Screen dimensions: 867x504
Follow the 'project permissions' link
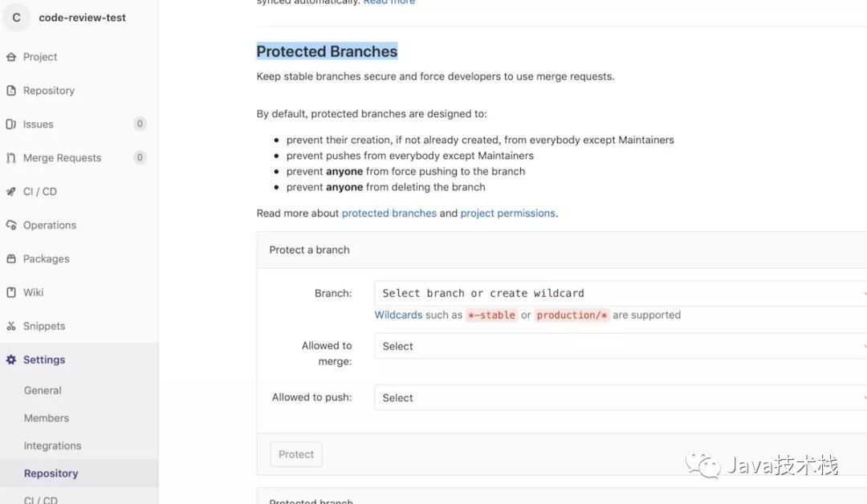[x=507, y=213]
